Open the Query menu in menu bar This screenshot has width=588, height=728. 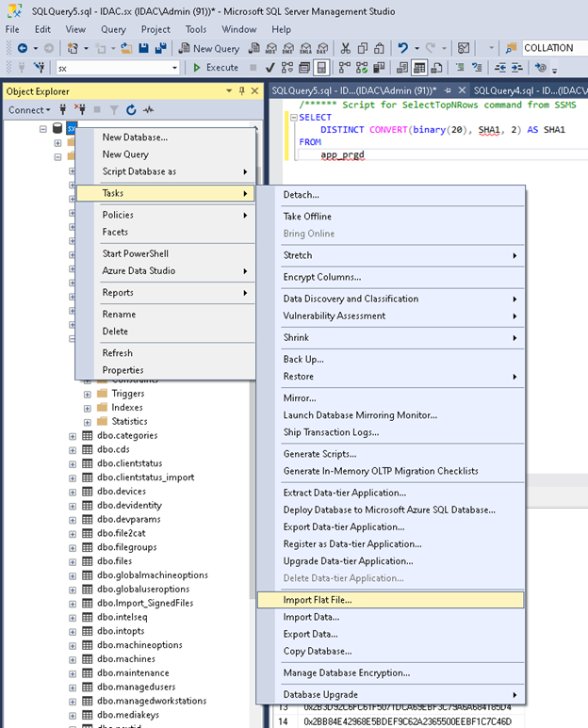[x=113, y=29]
